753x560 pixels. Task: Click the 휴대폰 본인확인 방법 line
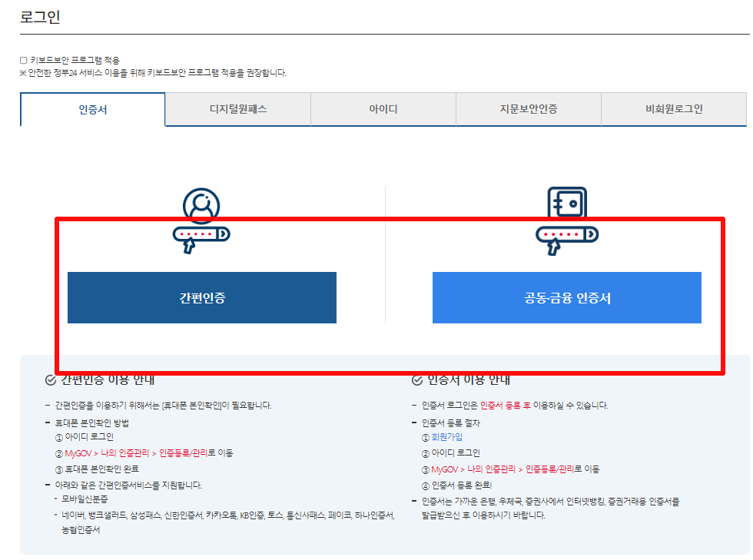click(x=91, y=423)
